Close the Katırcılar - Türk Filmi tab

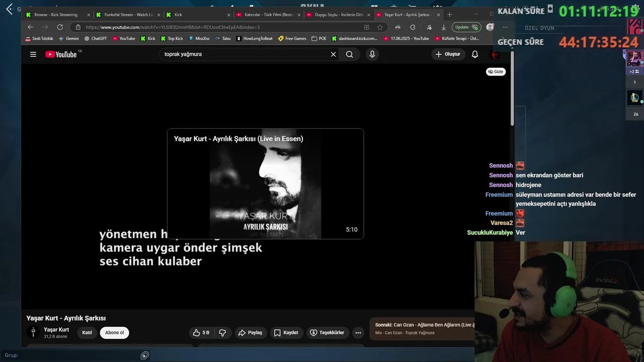click(298, 15)
